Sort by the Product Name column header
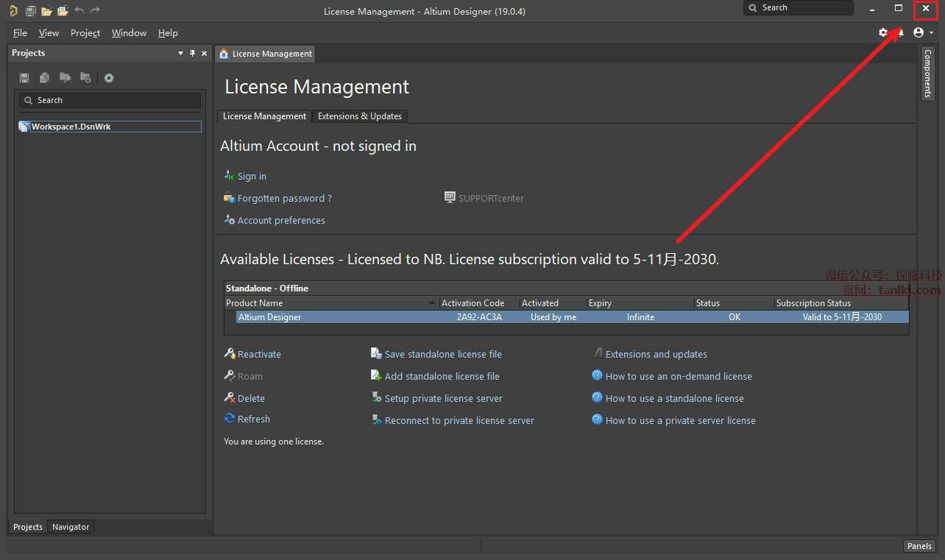This screenshot has width=945, height=560. point(331,303)
